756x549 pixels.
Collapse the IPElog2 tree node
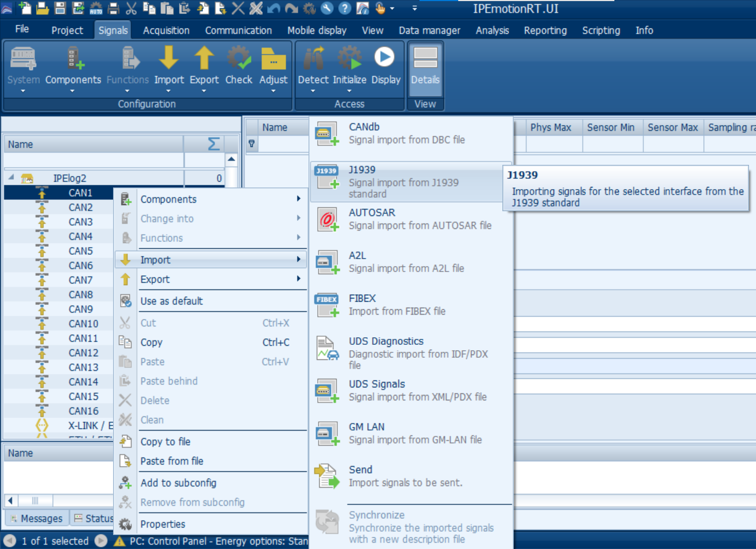[11, 177]
